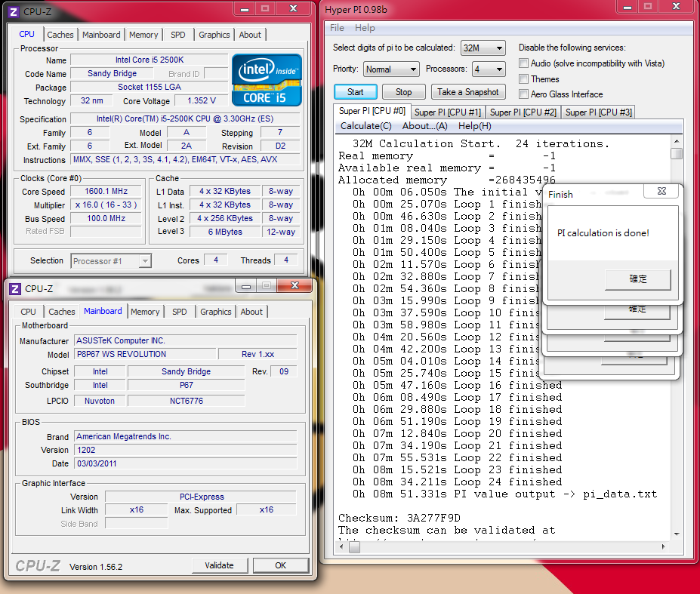This screenshot has width=700, height=594.
Task: Select the Graphics tab in top CPU-Z window
Action: pyautogui.click(x=214, y=35)
